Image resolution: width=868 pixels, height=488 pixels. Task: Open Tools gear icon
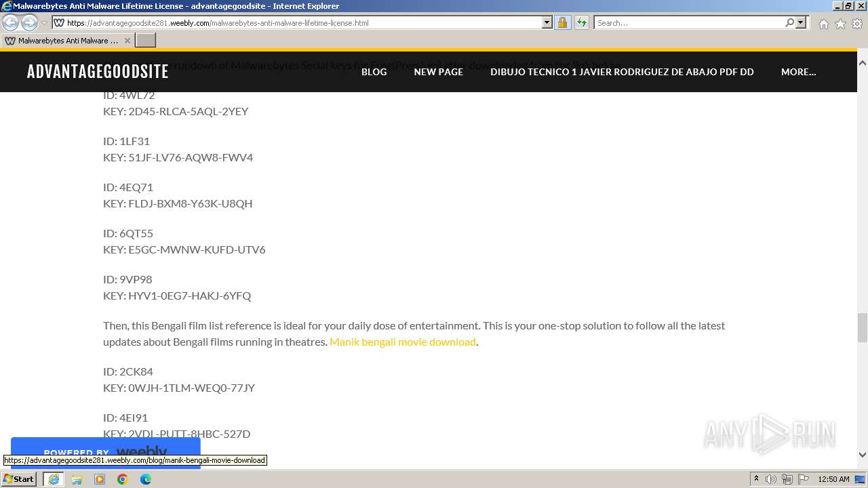coord(857,24)
